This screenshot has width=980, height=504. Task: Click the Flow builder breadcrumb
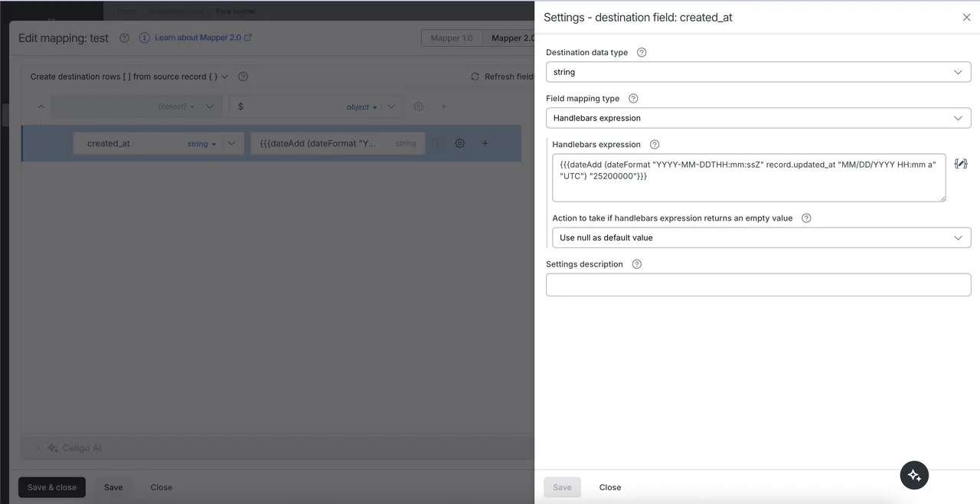tap(236, 11)
